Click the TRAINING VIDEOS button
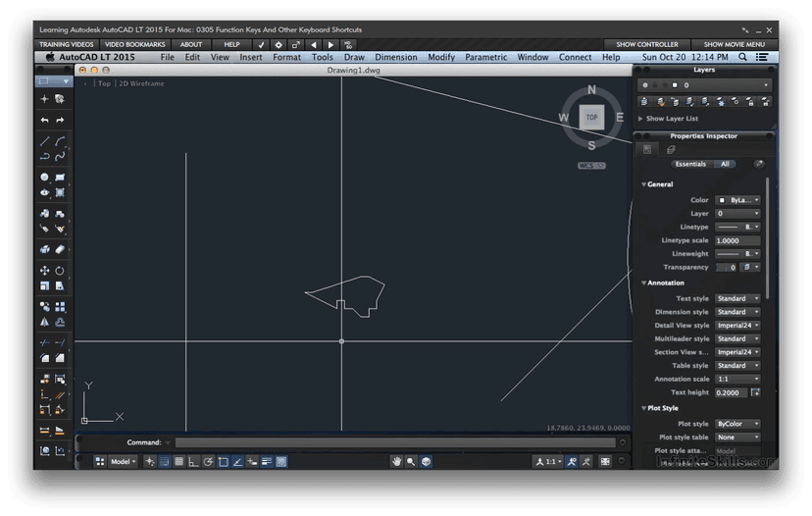Screen dimensions: 812x516 click(67, 44)
